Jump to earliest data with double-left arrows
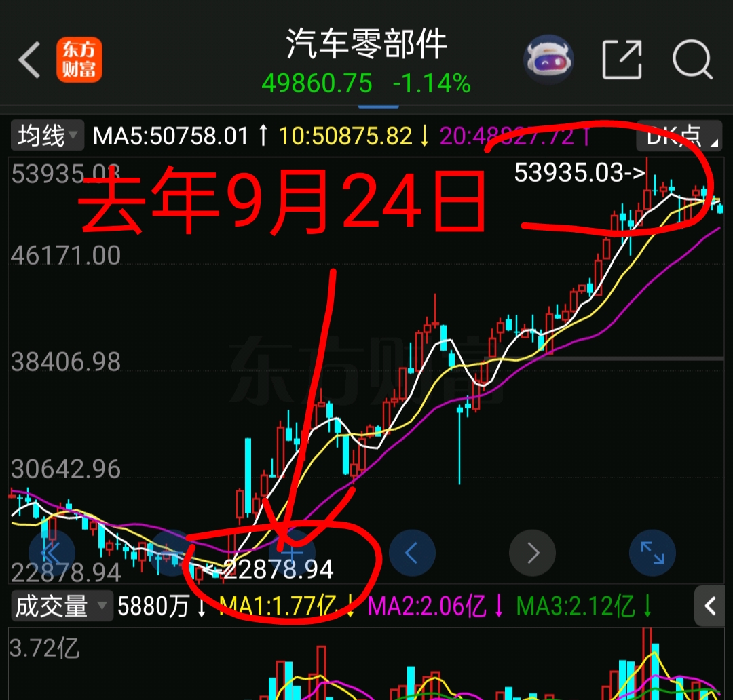 pos(52,553)
